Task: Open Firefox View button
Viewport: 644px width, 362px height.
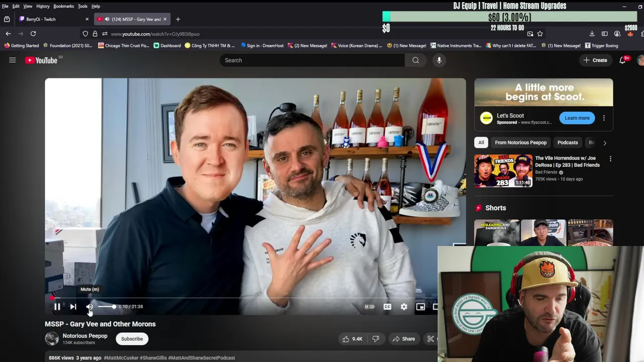Action: tap(7, 19)
